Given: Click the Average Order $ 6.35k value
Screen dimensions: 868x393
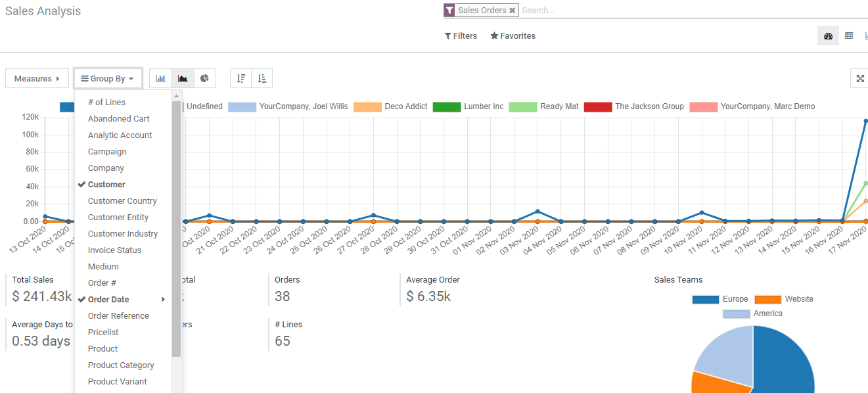Looking at the screenshot, I should tap(428, 296).
